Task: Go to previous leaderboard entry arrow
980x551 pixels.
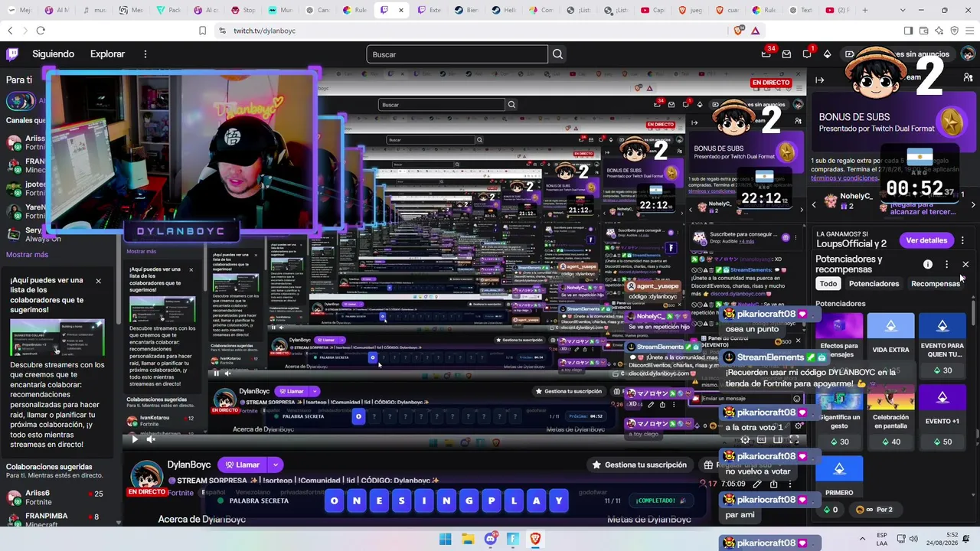Action: click(814, 205)
